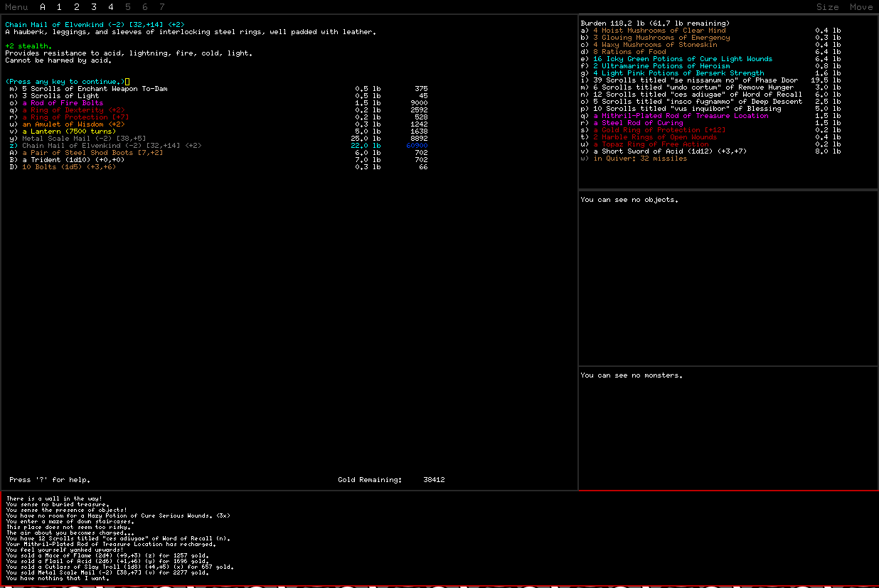The height and width of the screenshot is (588, 879).
Task: Select 5 Scrolls of Deep Descent
Action: (x=711, y=102)
